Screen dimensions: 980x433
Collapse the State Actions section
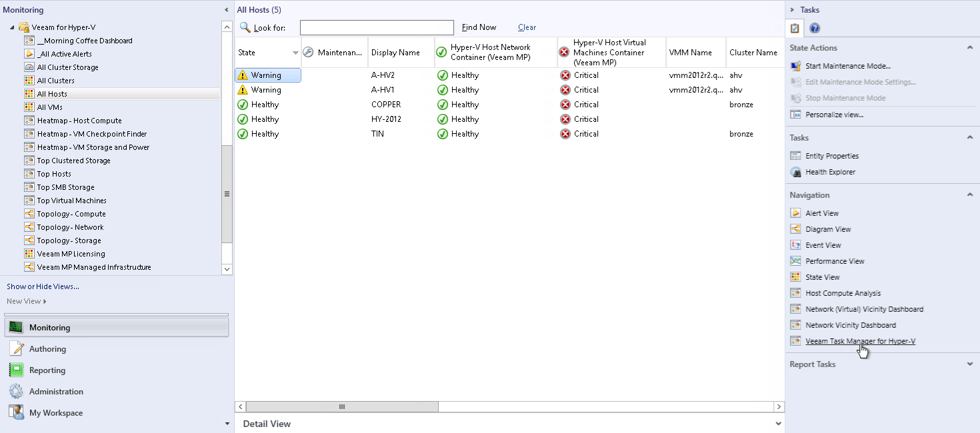(x=970, y=48)
